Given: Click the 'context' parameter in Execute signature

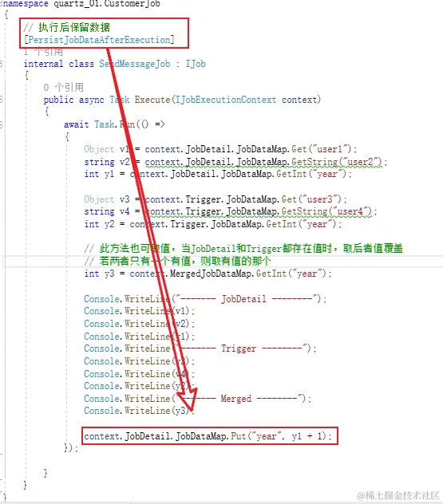Looking at the screenshot, I should tap(299, 100).
